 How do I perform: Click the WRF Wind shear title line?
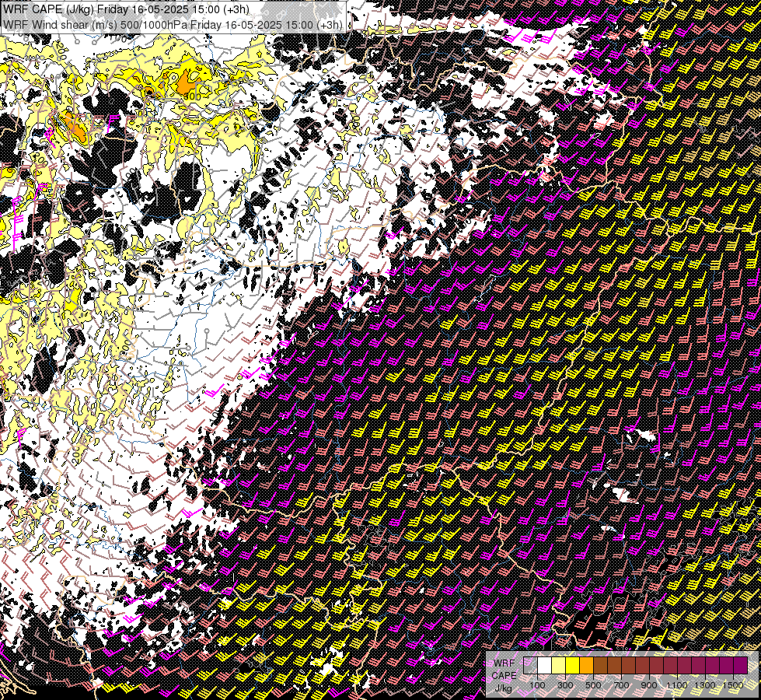pyautogui.click(x=173, y=24)
